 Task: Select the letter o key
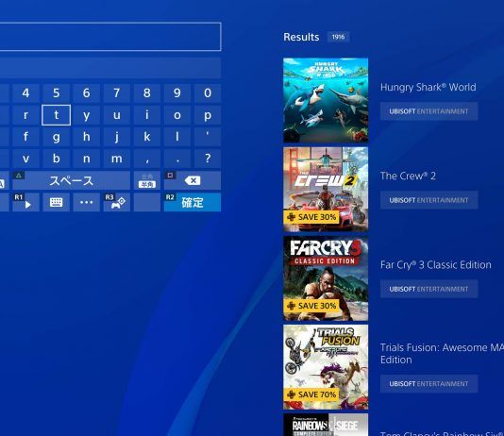[177, 115]
